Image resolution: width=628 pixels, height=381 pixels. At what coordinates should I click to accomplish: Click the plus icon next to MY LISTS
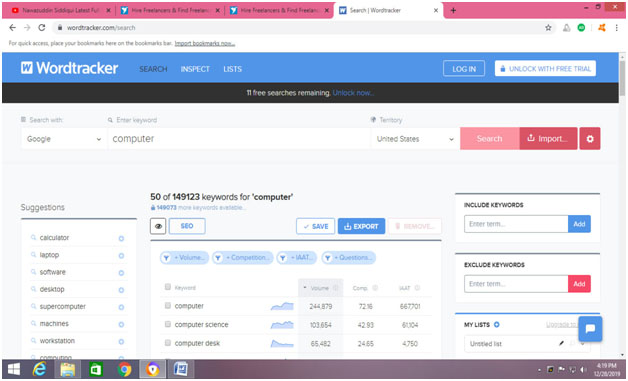pos(497,325)
